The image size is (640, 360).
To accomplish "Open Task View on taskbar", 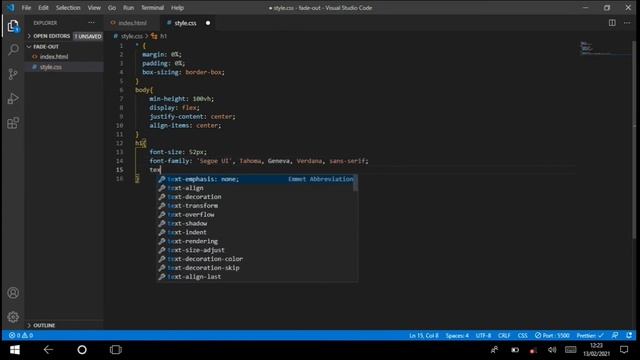I will [x=116, y=350].
